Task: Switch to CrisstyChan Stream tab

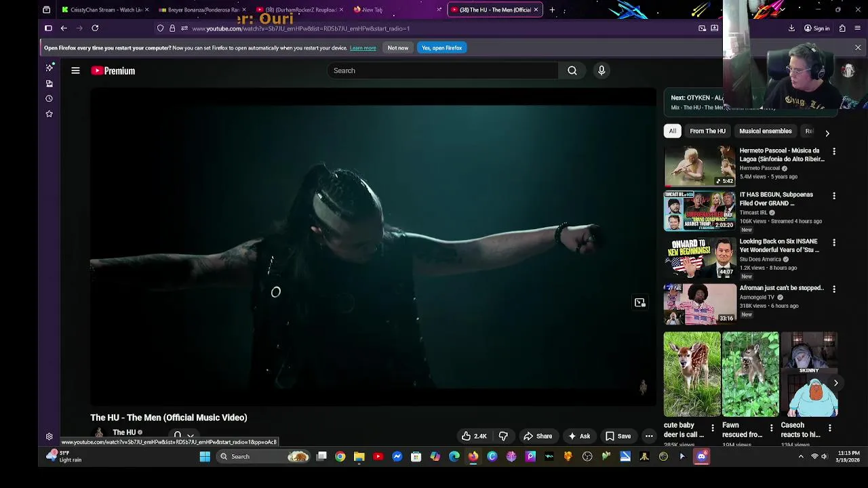Action: point(105,10)
